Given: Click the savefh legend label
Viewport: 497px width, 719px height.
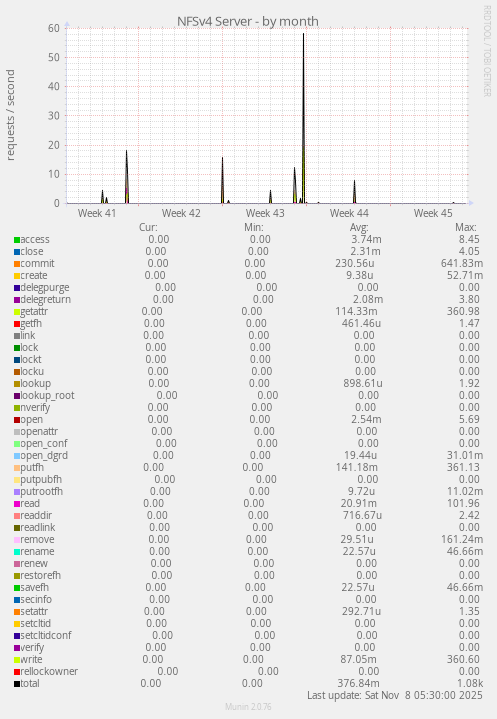Looking at the screenshot, I should [34, 587].
